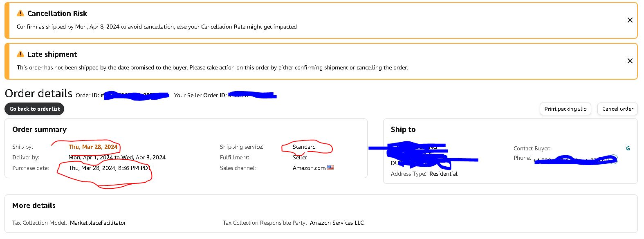
Task: Click the warning triangle beside Cancellation Risk
Action: [x=20, y=13]
